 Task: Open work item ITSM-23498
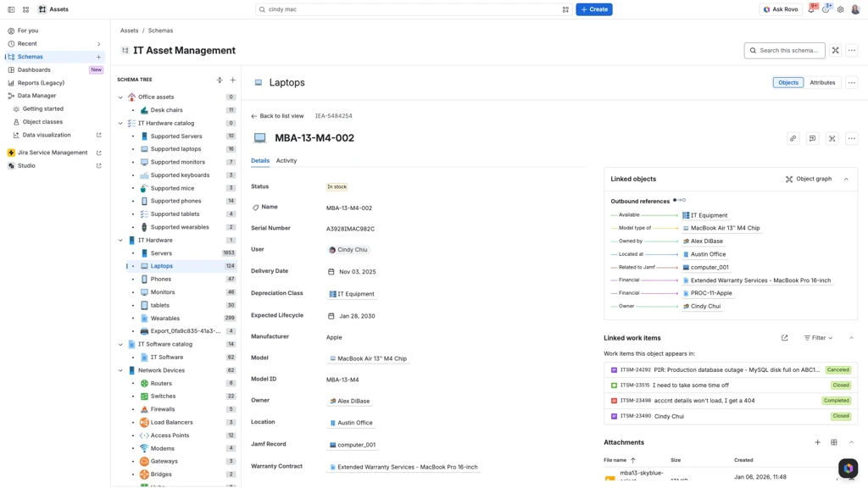coord(730,401)
